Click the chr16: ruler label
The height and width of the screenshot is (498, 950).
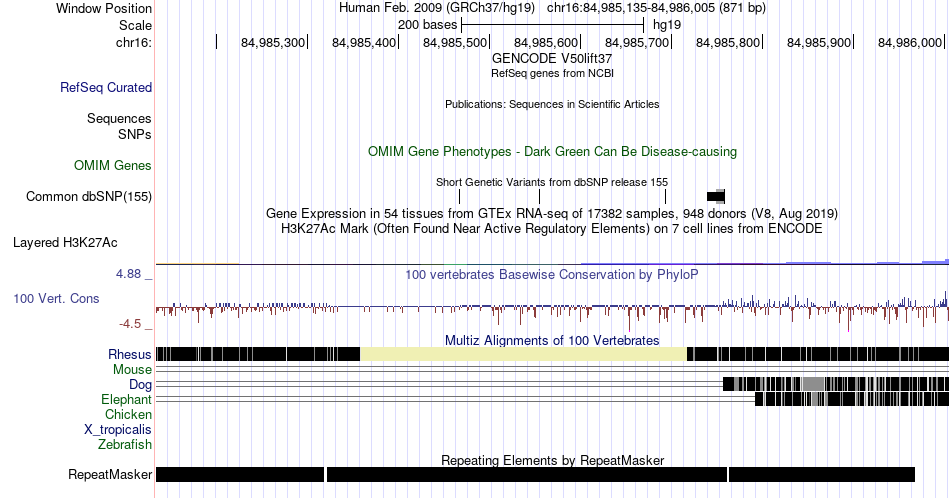tap(134, 42)
